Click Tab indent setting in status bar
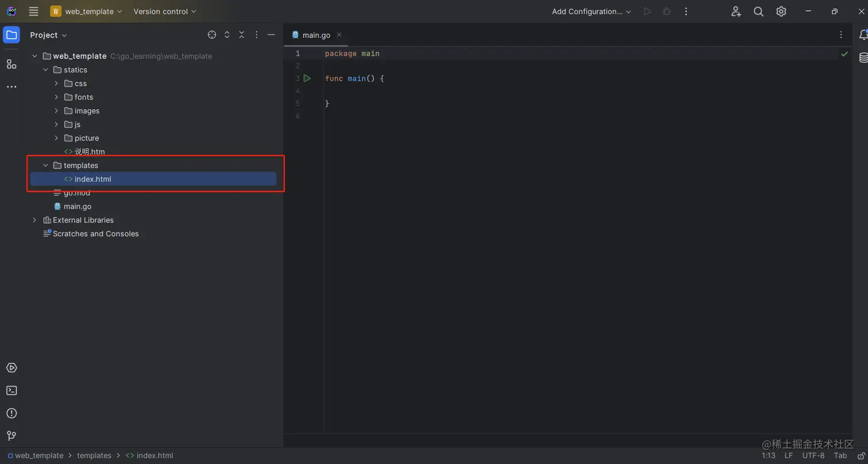This screenshot has height=464, width=868. 840,455
